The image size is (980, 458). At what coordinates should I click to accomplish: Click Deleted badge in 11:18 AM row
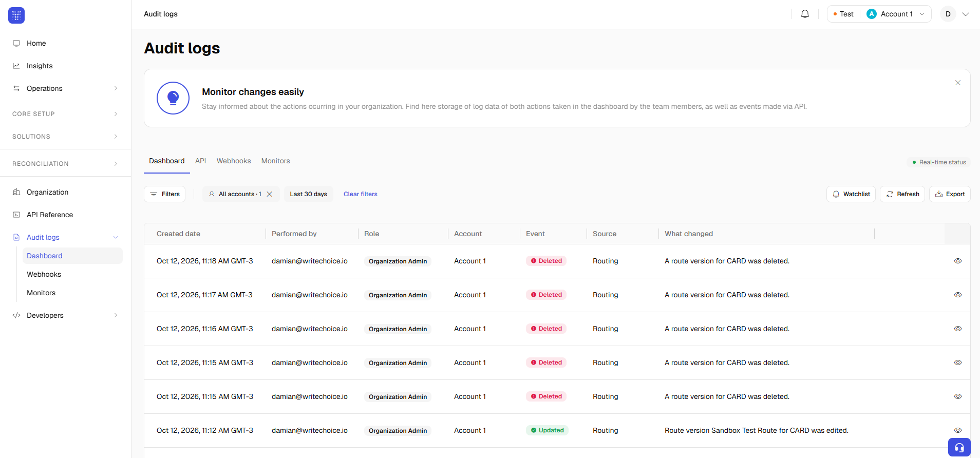[x=546, y=261]
